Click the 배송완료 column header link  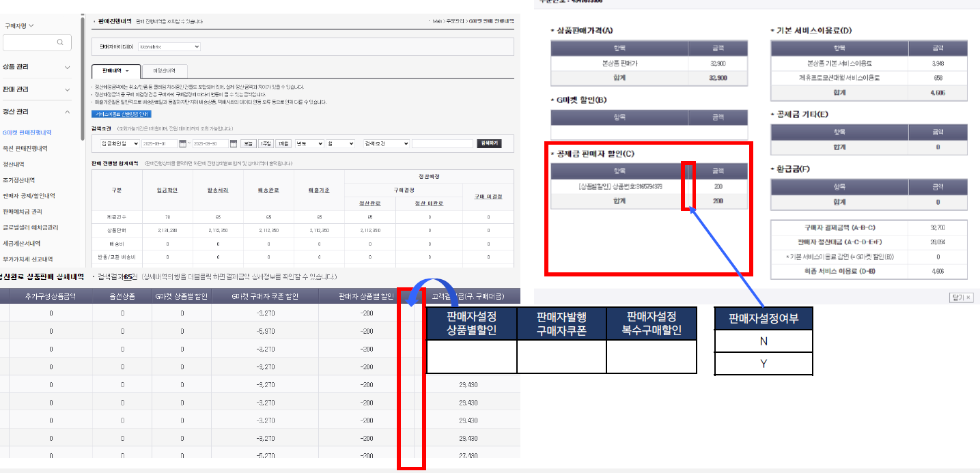click(x=268, y=189)
